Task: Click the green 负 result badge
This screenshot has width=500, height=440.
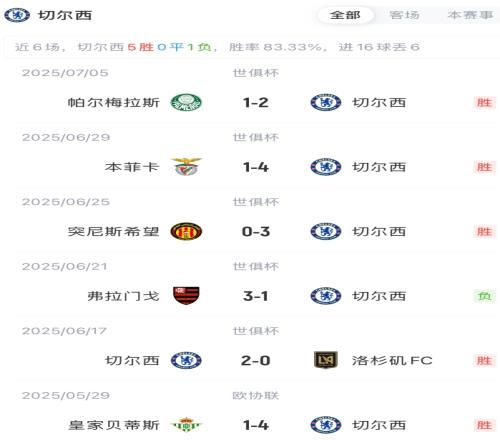Action: (x=484, y=296)
